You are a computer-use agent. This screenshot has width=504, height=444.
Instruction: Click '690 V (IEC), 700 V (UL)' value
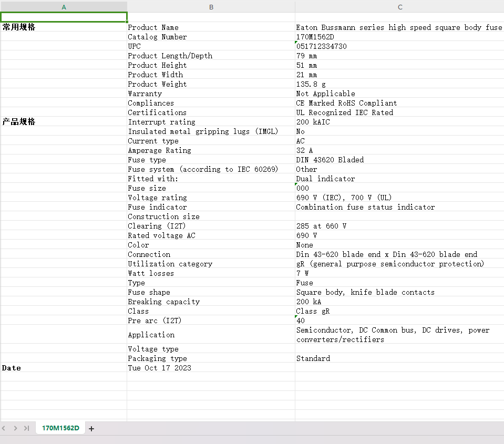[399, 197]
